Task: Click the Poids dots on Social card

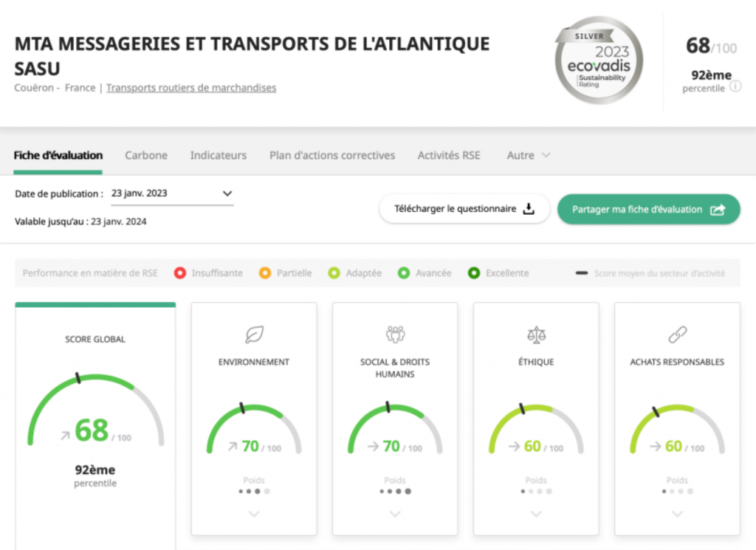Action: (395, 491)
